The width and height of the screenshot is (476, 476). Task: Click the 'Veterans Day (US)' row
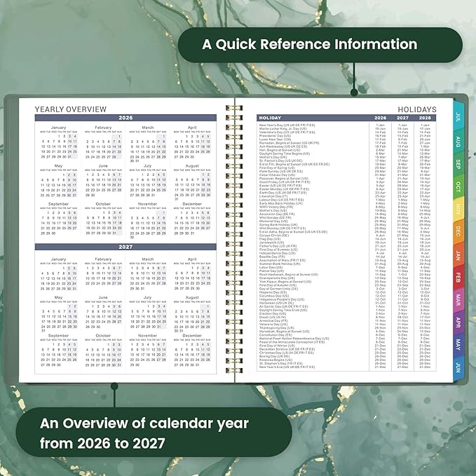click(346, 324)
